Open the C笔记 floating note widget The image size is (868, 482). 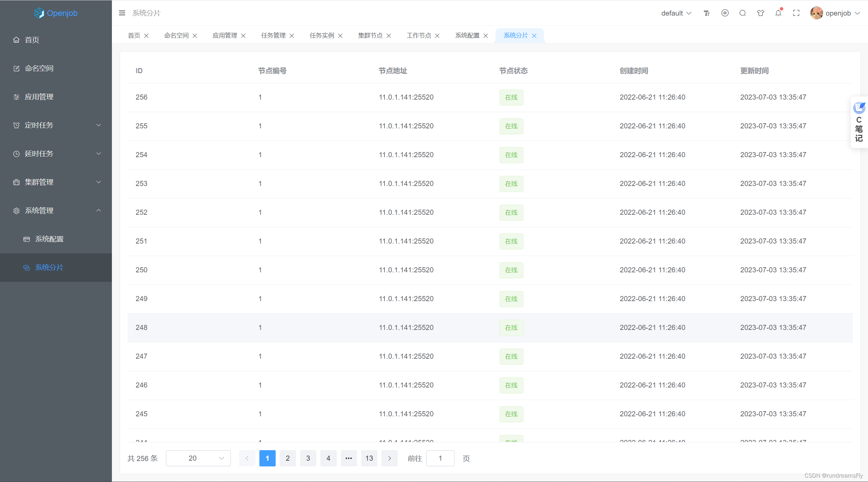(x=859, y=122)
